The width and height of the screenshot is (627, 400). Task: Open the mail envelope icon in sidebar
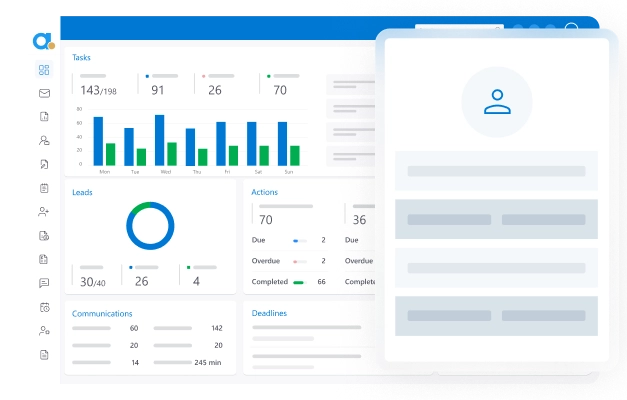coord(44,93)
